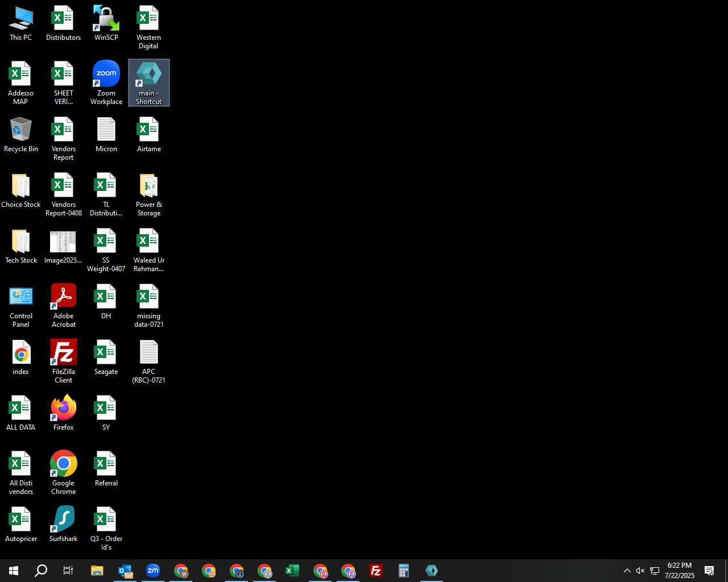Image resolution: width=728 pixels, height=582 pixels.
Task: Switch to Excel in the taskbar
Action: coord(292,571)
